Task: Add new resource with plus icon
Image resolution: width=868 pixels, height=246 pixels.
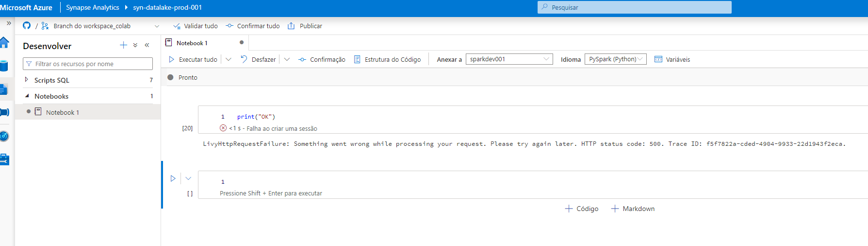Action: pyautogui.click(x=123, y=45)
